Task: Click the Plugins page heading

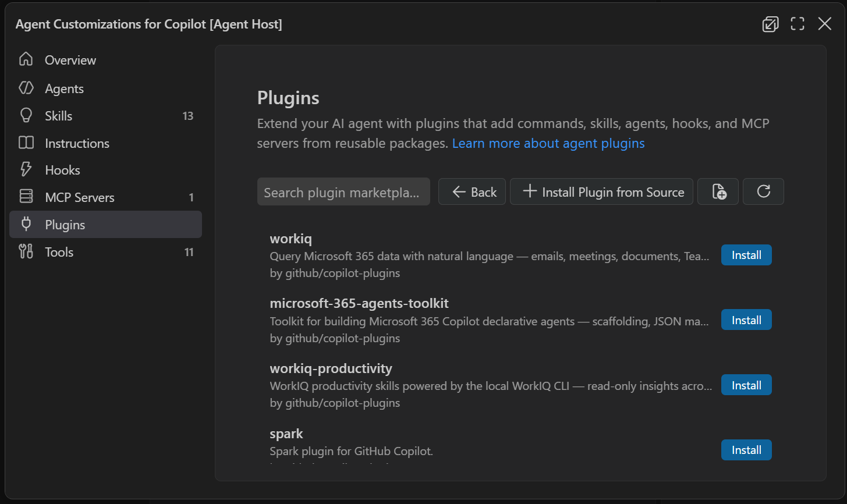Action: coord(288,98)
